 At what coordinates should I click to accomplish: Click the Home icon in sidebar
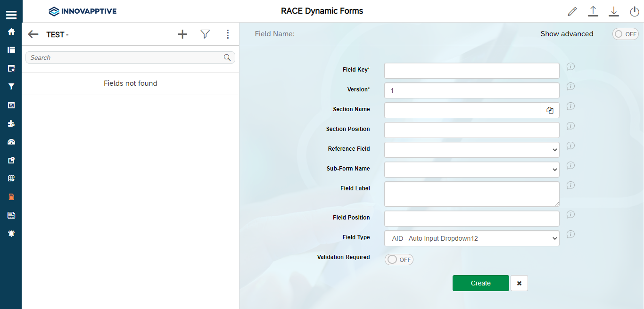tap(11, 32)
